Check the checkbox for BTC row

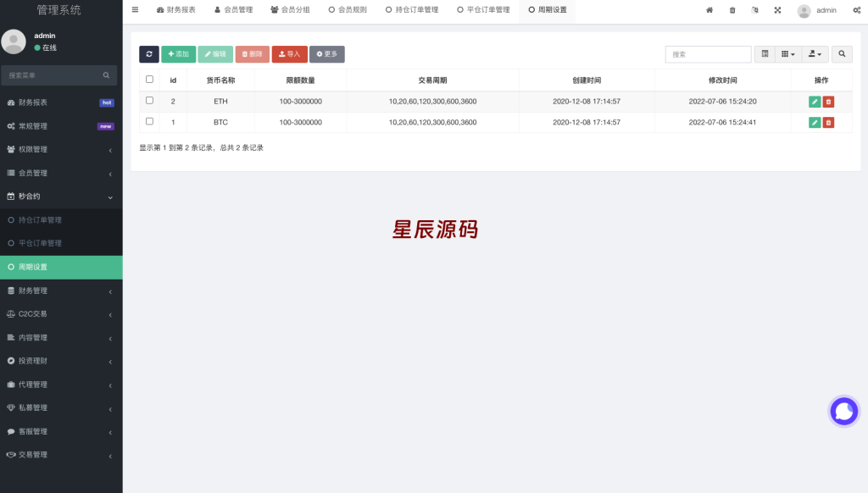(x=149, y=121)
